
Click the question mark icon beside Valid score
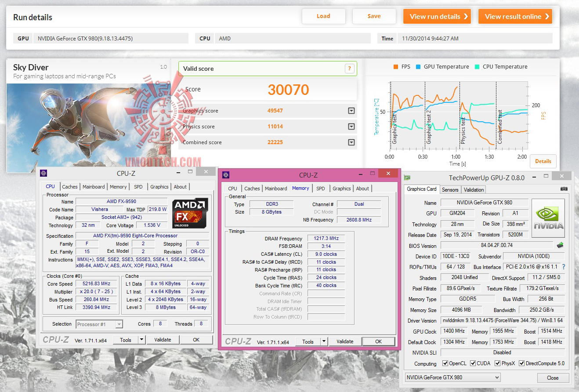(349, 69)
